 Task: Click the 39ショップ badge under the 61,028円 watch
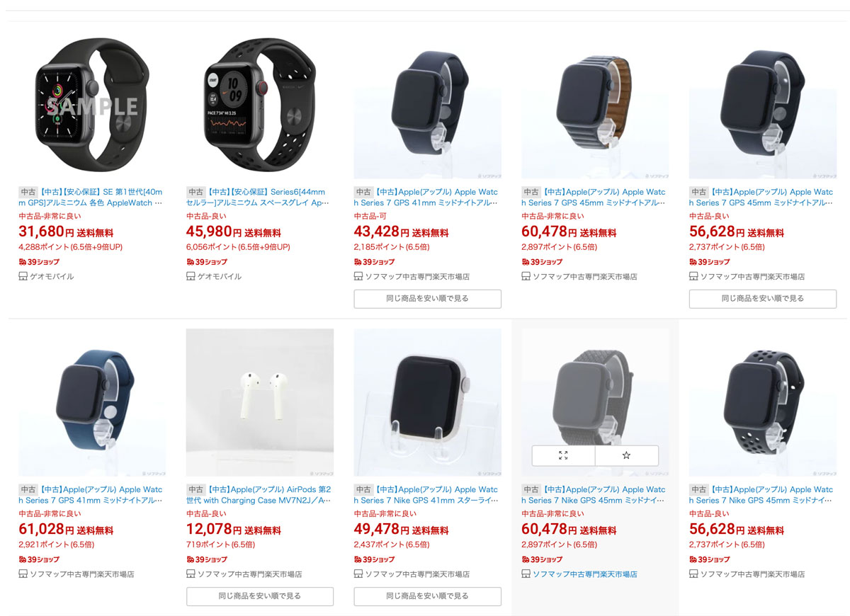[37, 559]
